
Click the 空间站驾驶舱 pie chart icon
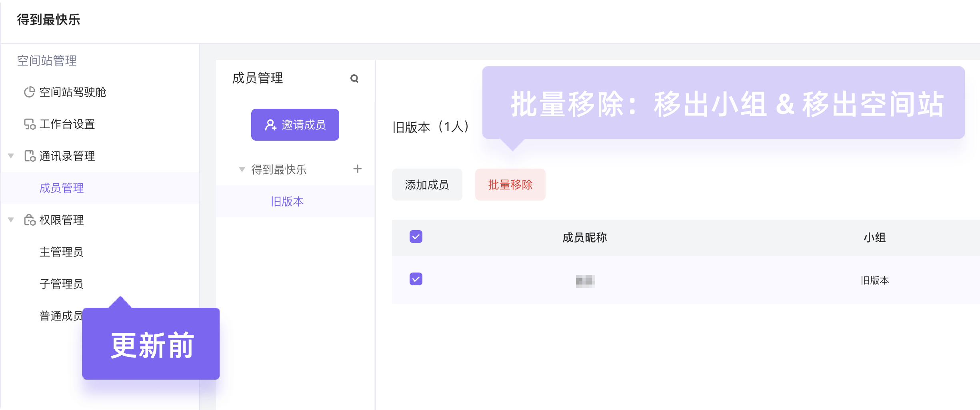point(30,92)
